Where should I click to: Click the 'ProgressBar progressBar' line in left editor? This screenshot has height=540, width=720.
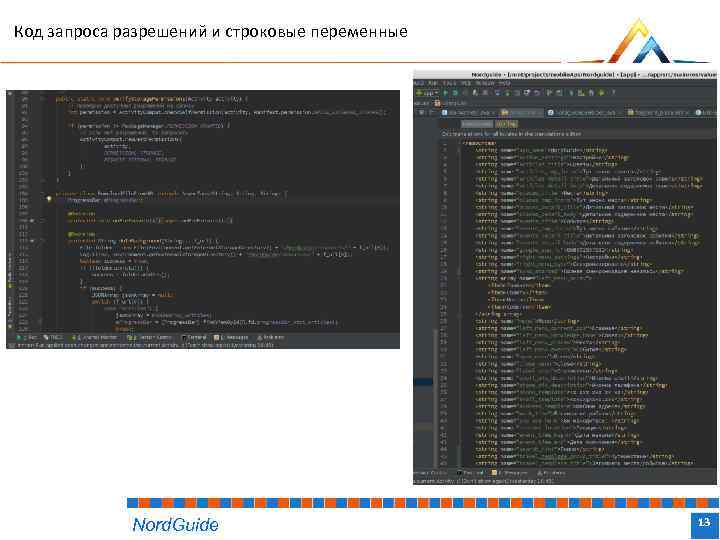click(105, 201)
